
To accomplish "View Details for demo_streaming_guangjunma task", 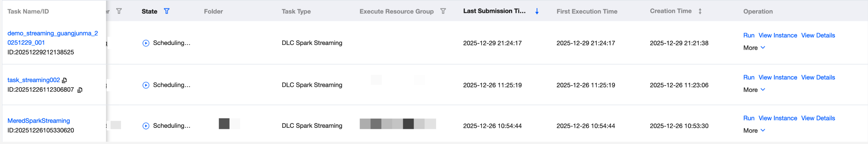I will click(818, 35).
